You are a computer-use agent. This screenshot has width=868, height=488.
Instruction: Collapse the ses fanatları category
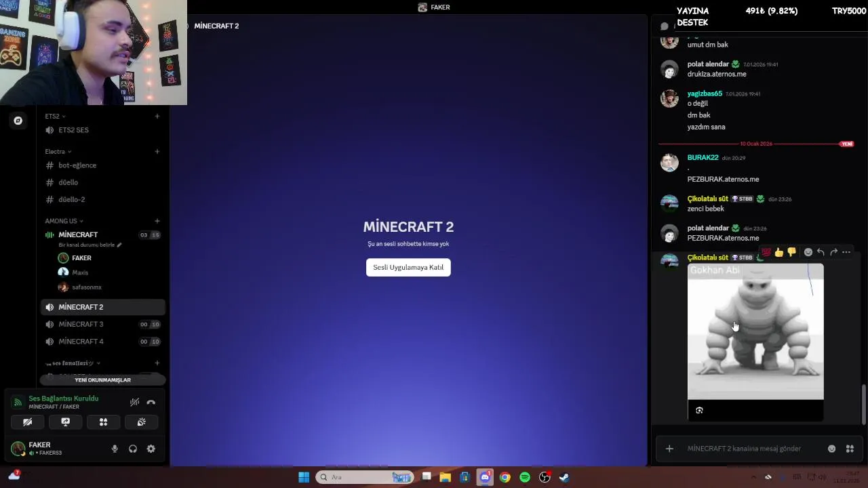tap(73, 363)
